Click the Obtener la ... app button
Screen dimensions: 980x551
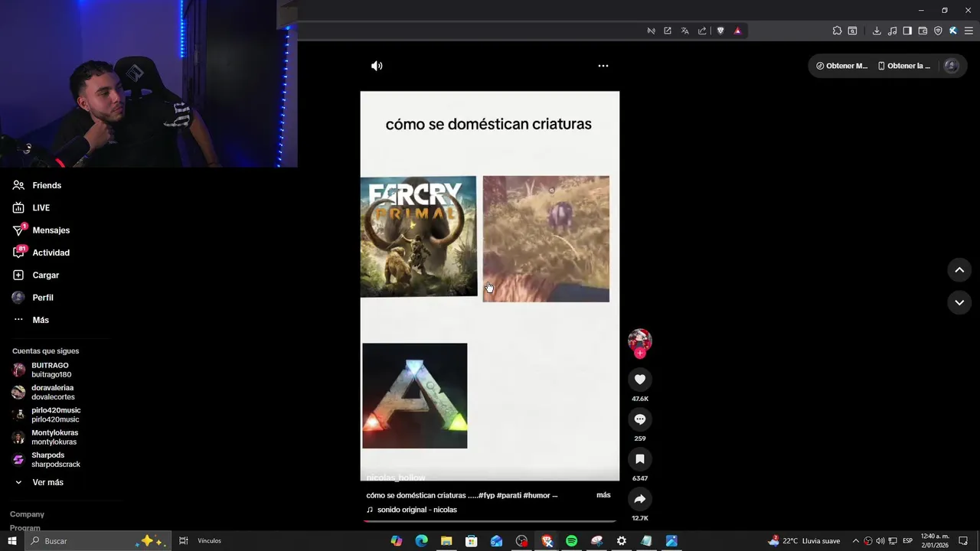[904, 66]
